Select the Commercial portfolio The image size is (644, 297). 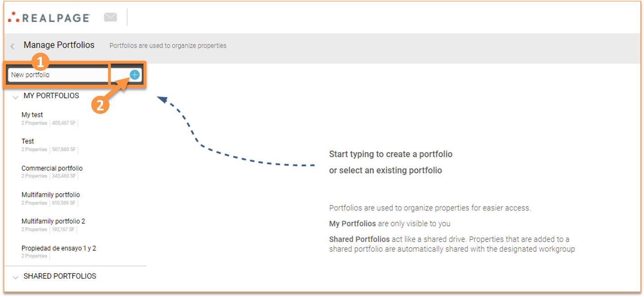pos(52,168)
